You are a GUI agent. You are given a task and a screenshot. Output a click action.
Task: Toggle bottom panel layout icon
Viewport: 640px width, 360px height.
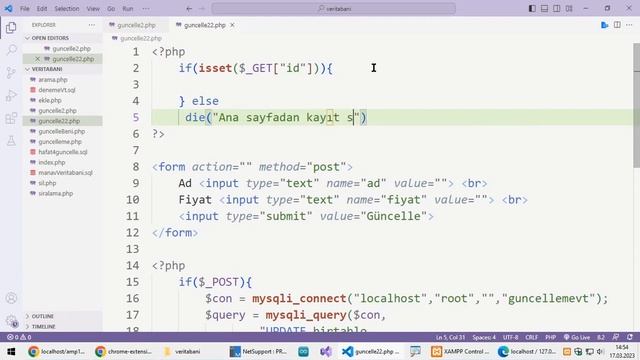click(544, 9)
